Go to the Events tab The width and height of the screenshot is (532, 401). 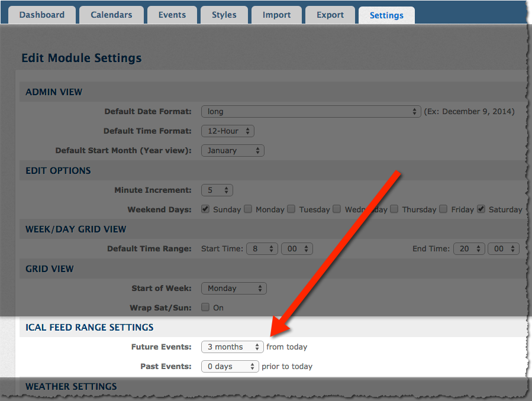172,15
